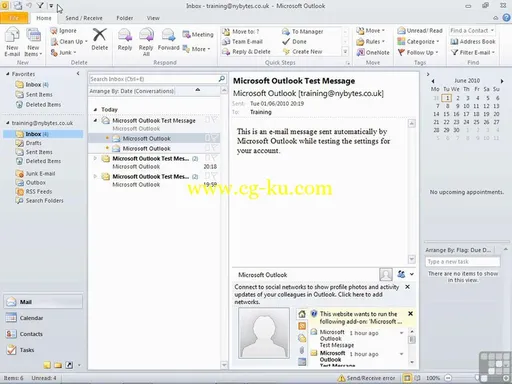
Task: Delete the selected message
Action: click(100, 39)
